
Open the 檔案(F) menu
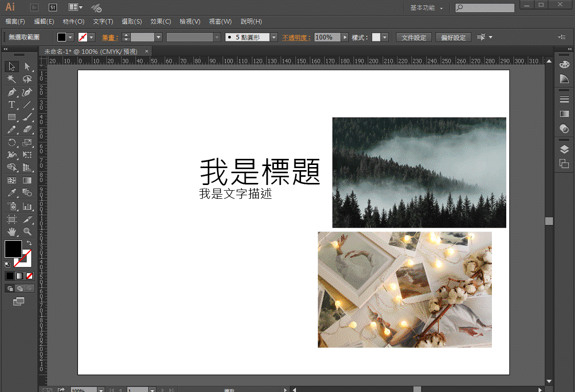[x=15, y=21]
